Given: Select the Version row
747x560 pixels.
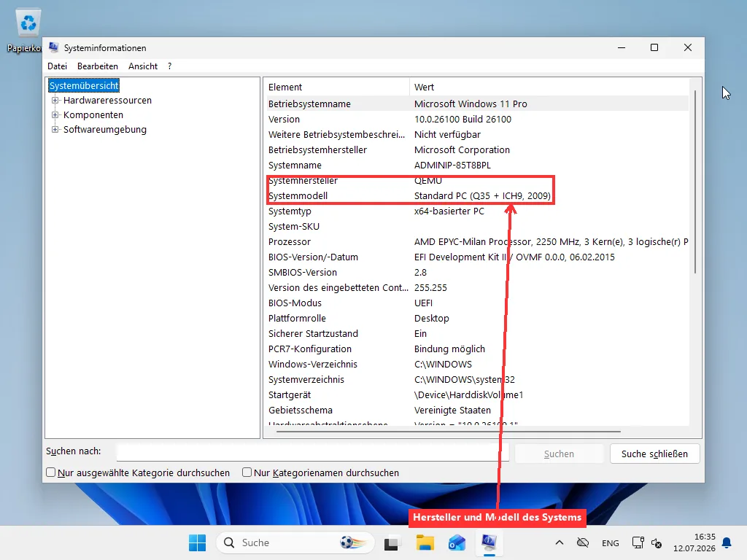Looking at the screenshot, I should (x=476, y=119).
